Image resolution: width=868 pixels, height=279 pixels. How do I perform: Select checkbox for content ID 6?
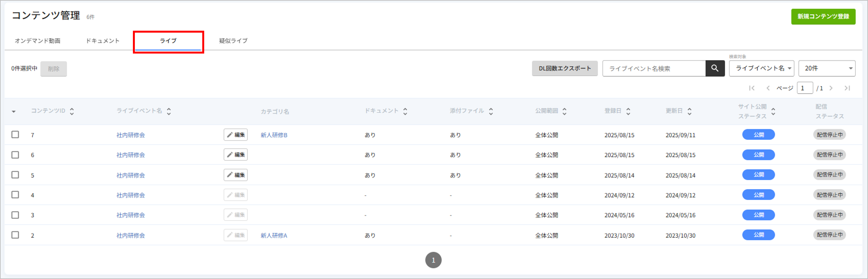click(15, 155)
